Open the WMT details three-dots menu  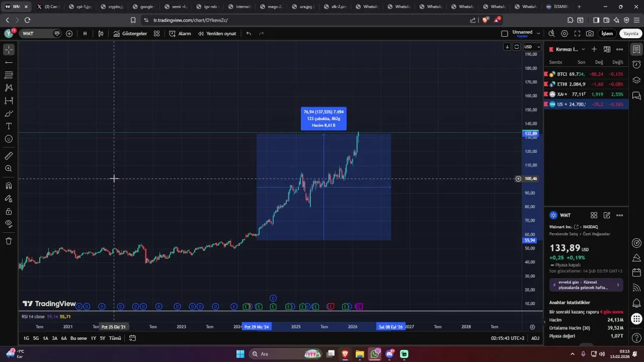pyautogui.click(x=620, y=215)
